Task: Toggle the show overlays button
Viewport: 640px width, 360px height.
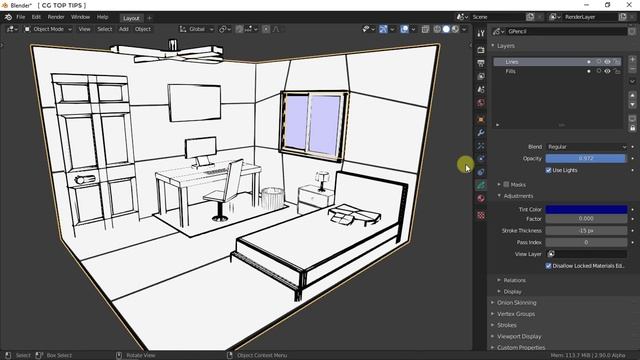Action: 404,29
